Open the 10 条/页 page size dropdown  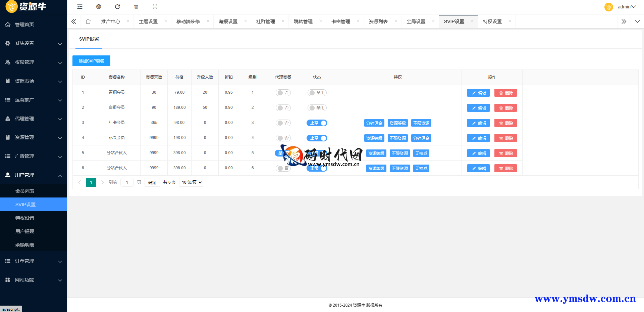coord(191,182)
